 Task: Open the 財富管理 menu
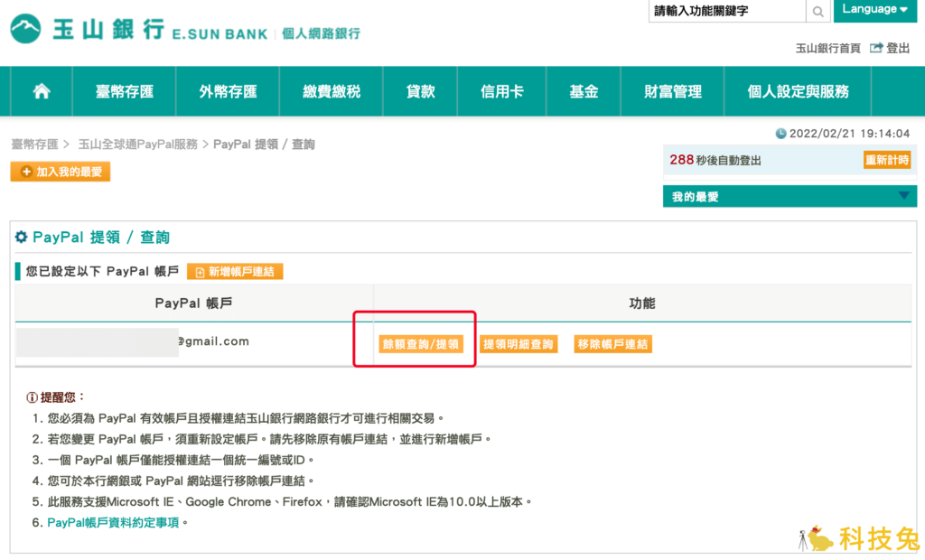(672, 91)
